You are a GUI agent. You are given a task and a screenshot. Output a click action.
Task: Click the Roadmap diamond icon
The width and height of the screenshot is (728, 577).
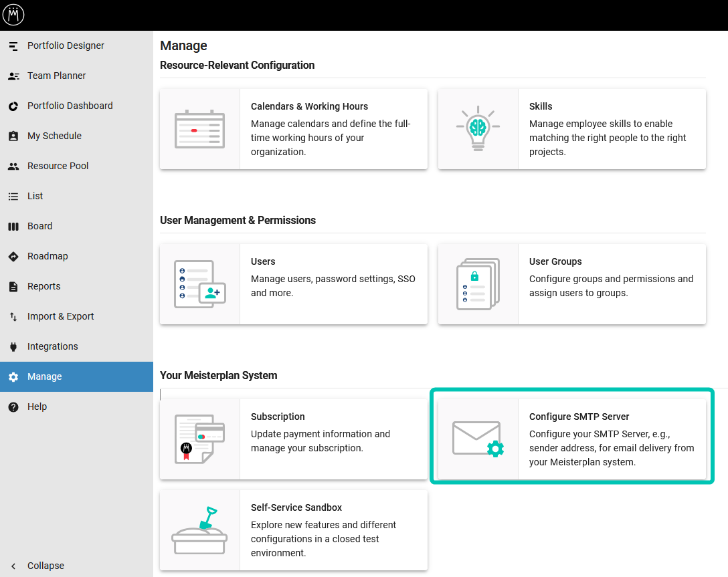pos(13,257)
